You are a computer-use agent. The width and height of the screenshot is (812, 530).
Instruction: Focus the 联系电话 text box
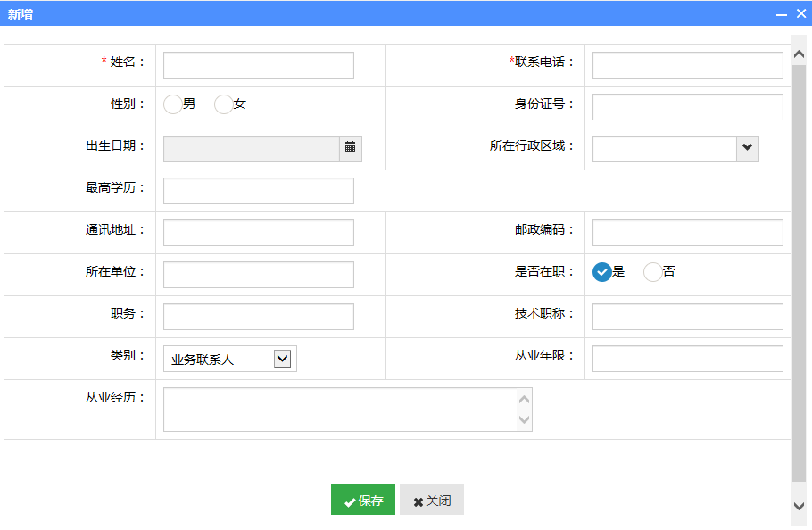point(687,65)
